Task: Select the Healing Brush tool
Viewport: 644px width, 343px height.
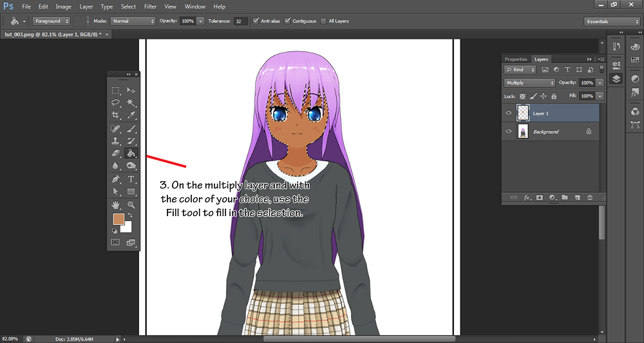Action: (x=116, y=129)
